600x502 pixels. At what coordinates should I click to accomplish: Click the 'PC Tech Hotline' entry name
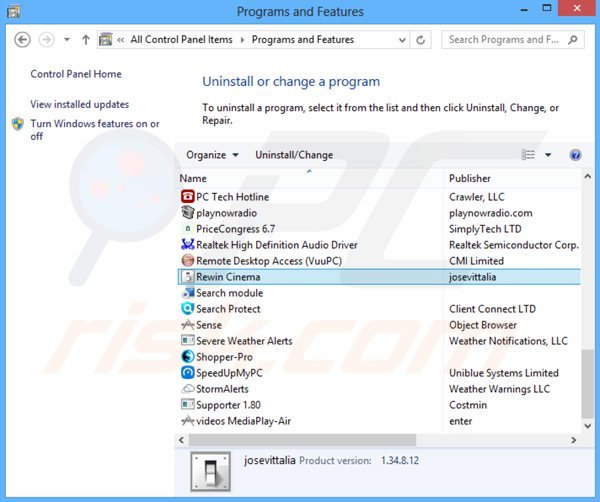[232, 197]
